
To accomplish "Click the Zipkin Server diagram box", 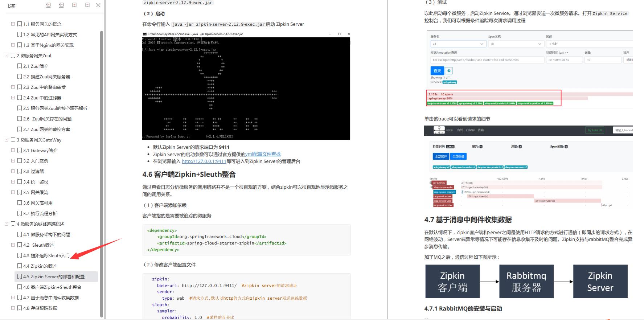I will coord(600,282).
